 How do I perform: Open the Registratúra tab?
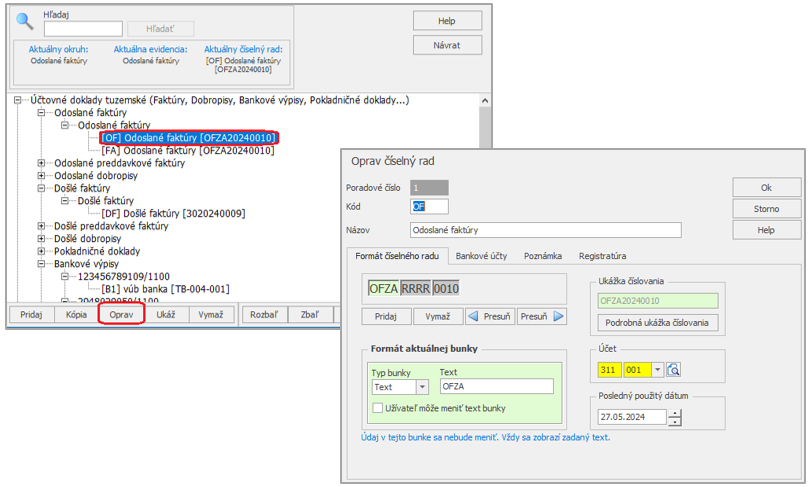[602, 256]
